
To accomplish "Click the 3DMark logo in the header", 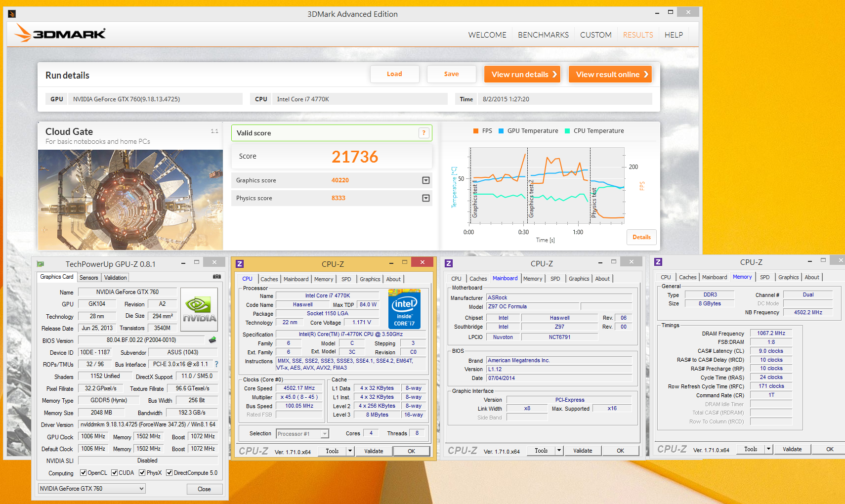I will 60,34.
